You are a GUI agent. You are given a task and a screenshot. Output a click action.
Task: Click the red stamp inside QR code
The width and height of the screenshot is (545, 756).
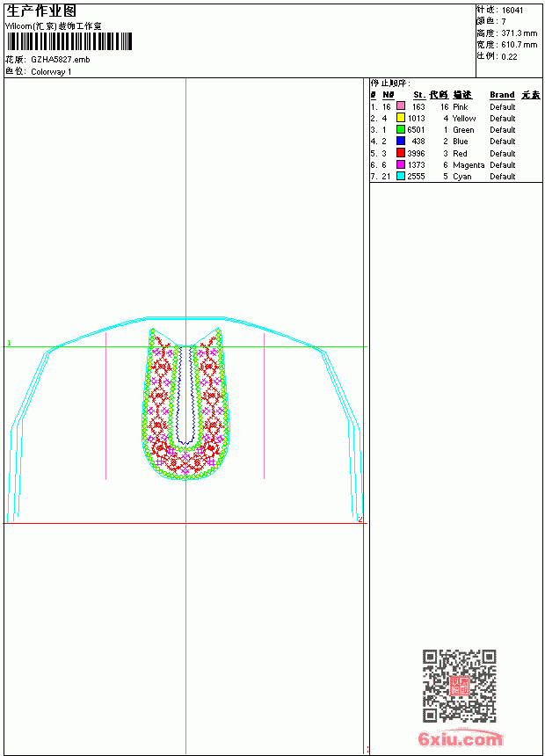pyautogui.click(x=460, y=686)
